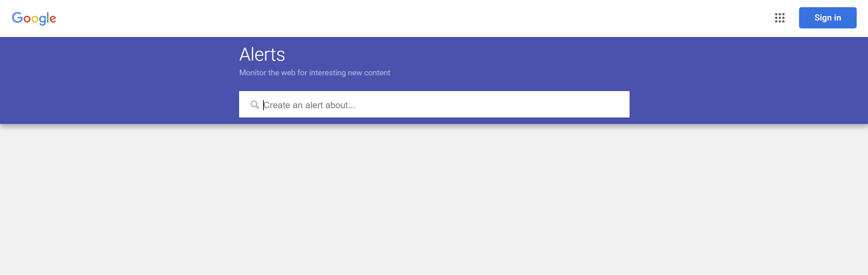
Task: Click the Alerts page heading
Action: (x=262, y=54)
